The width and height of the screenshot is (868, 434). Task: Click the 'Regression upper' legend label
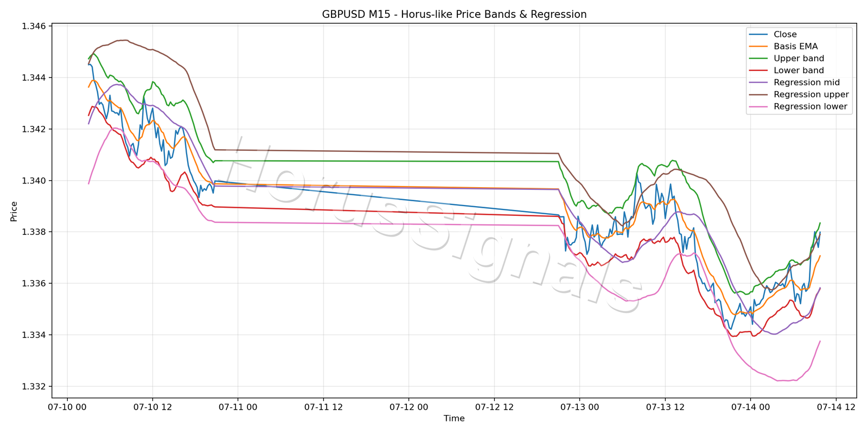click(811, 94)
